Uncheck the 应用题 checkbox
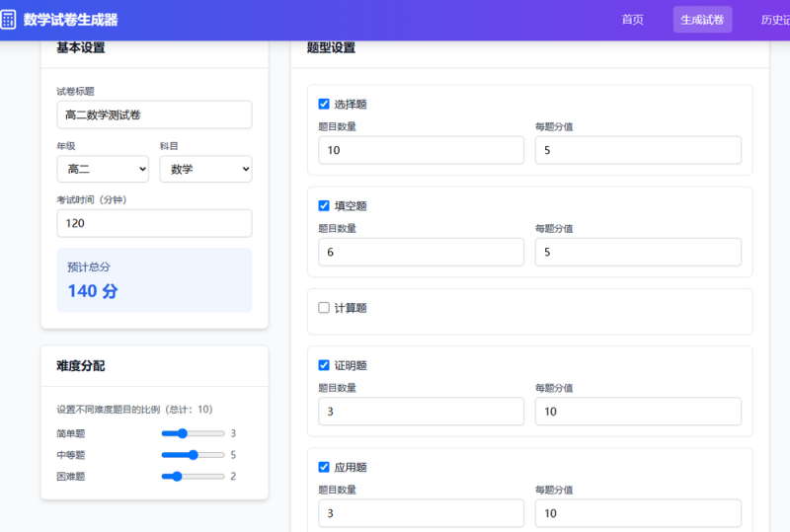Screen dimensions: 790x532 pyautogui.click(x=324, y=467)
